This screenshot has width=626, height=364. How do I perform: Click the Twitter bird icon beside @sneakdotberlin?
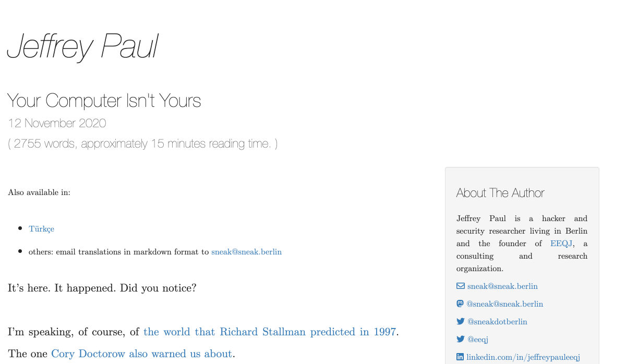[x=460, y=321]
